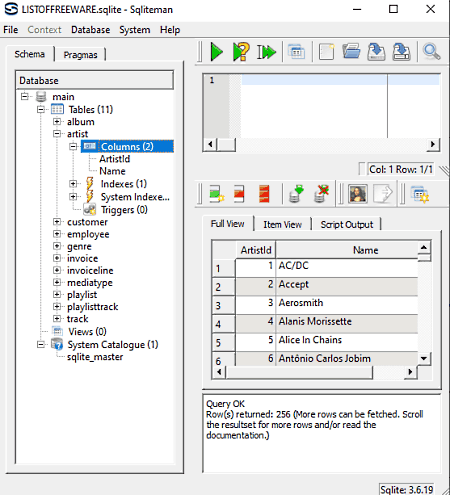Rollback changes with red X database icon
Viewport: 450px width, 495px height.
tap(321, 194)
